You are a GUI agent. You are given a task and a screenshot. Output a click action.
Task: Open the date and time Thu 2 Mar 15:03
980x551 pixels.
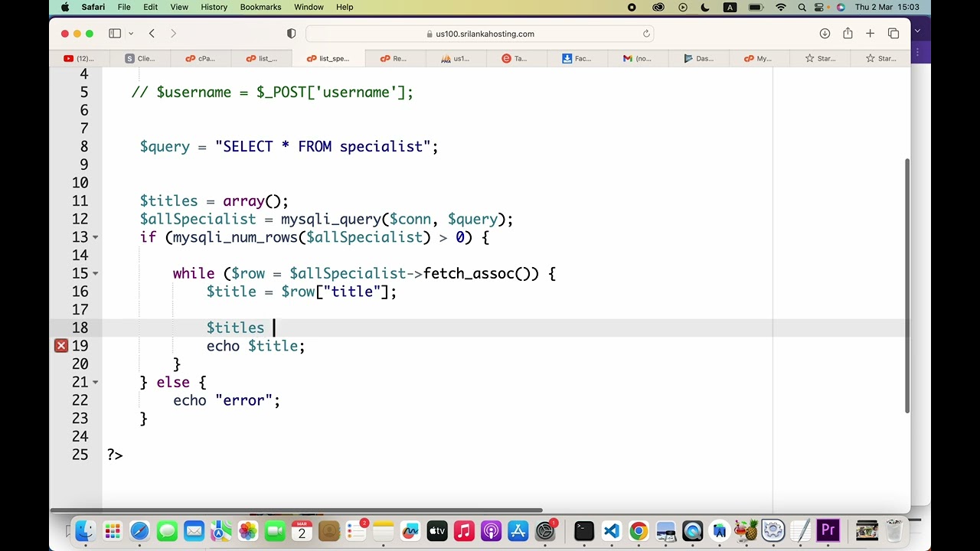click(x=887, y=7)
